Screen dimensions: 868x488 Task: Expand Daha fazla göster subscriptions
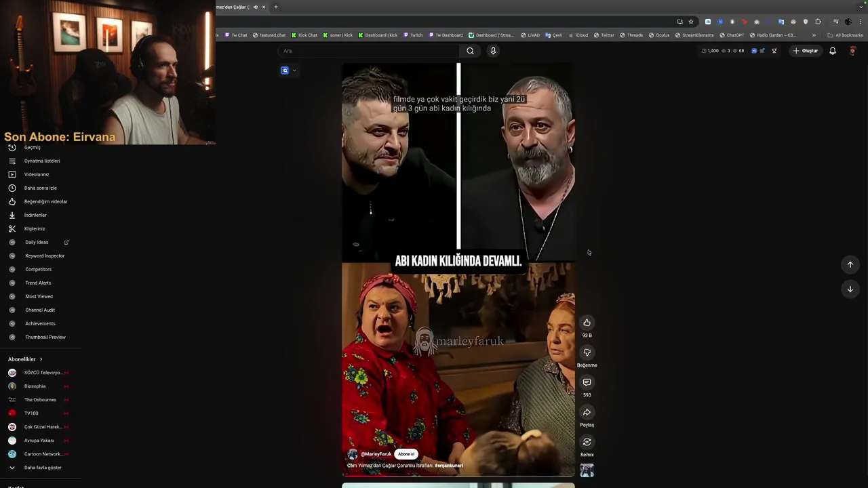(42, 468)
